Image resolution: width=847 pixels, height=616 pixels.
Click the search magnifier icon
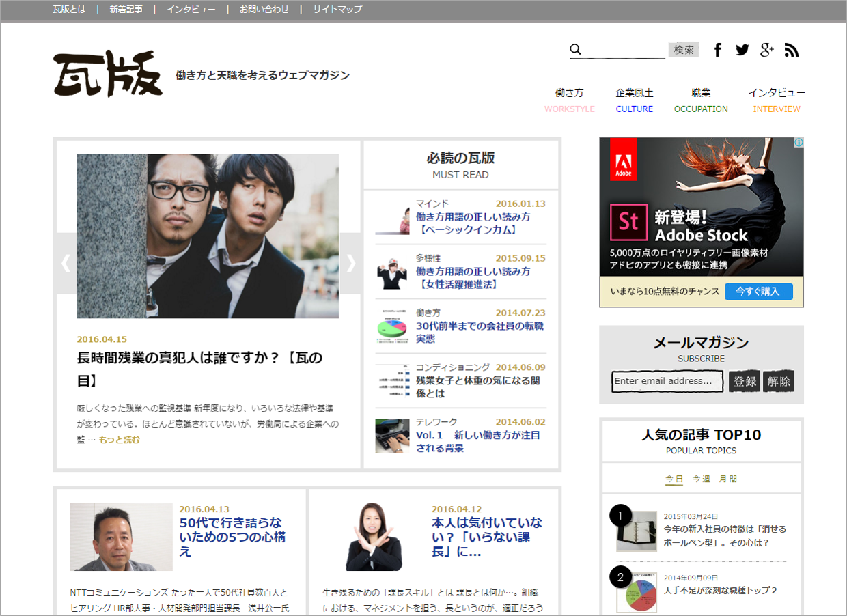[x=575, y=49]
